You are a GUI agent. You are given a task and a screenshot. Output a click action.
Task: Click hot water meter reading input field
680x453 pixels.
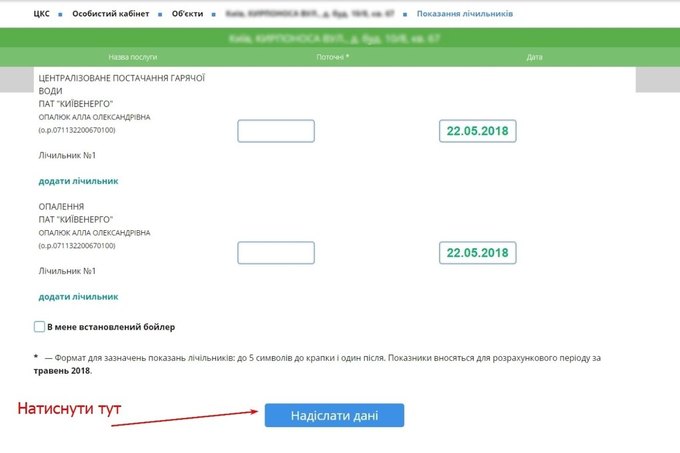pos(276,131)
